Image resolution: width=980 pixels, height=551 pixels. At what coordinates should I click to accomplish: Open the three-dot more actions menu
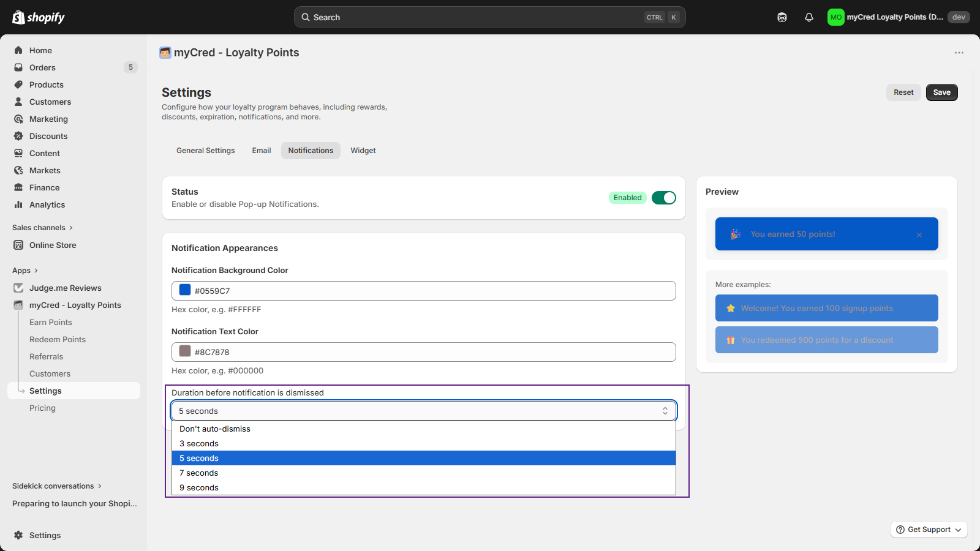959,53
